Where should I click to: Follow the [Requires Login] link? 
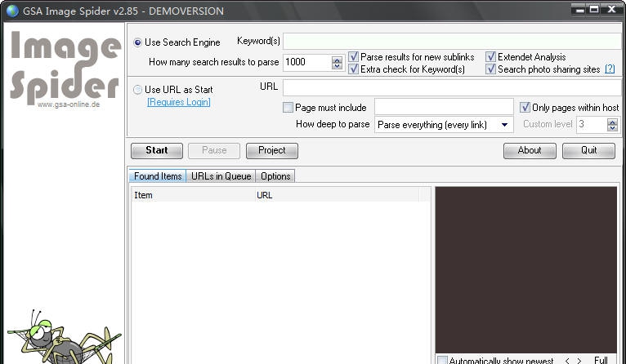click(179, 102)
